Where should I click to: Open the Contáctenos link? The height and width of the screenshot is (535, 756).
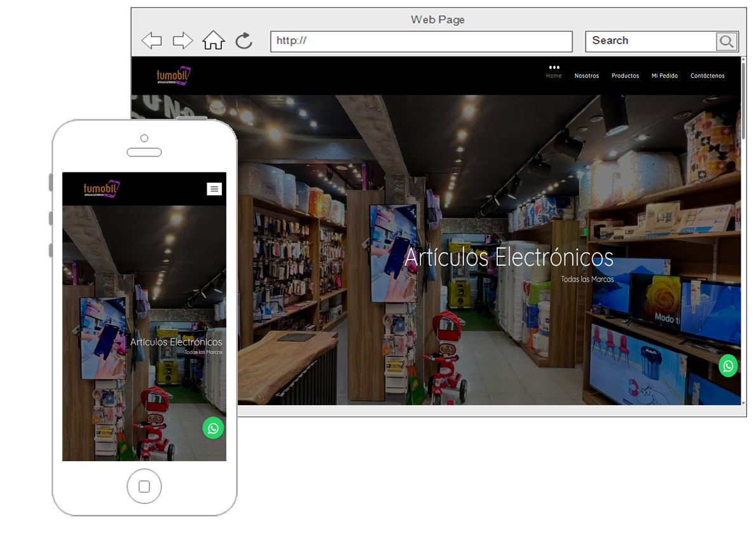(707, 76)
